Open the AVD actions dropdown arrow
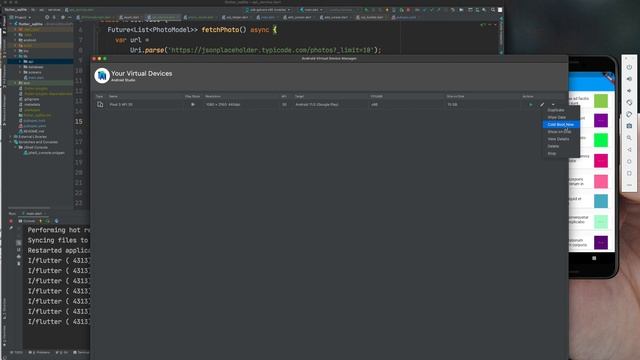The width and height of the screenshot is (640, 360). [553, 104]
